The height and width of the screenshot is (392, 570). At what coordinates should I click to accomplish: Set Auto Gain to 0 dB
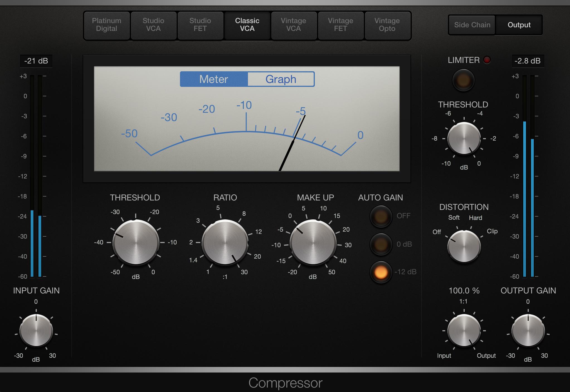click(381, 244)
